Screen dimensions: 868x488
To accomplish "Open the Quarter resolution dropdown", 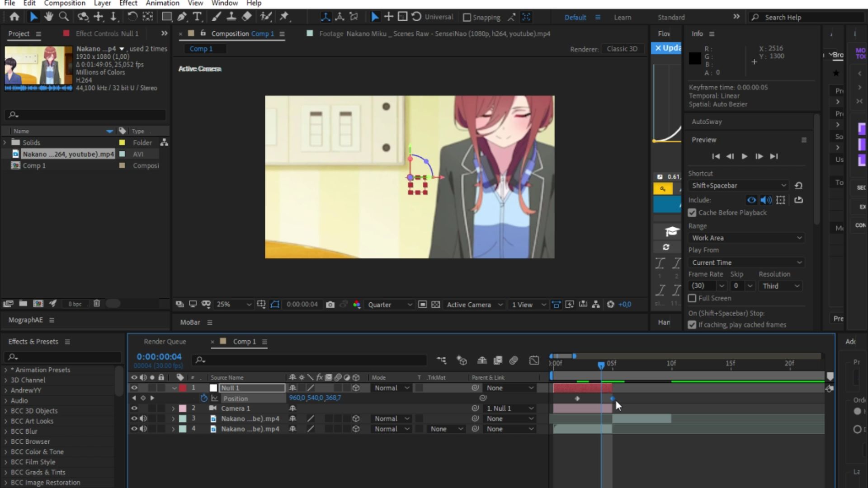I will click(390, 305).
